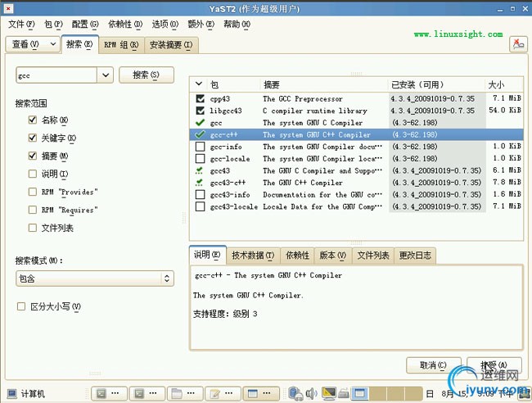The height and width of the screenshot is (403, 532).
Task: Sort by the 大小 column header
Action: [503, 84]
